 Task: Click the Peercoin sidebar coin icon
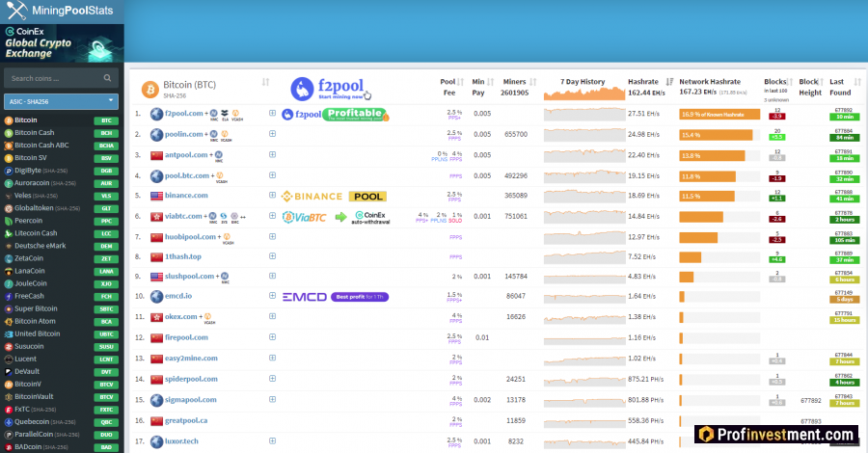click(9, 221)
